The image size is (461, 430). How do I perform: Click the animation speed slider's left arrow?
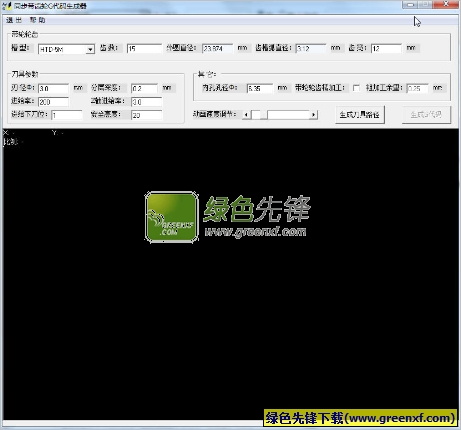click(247, 115)
